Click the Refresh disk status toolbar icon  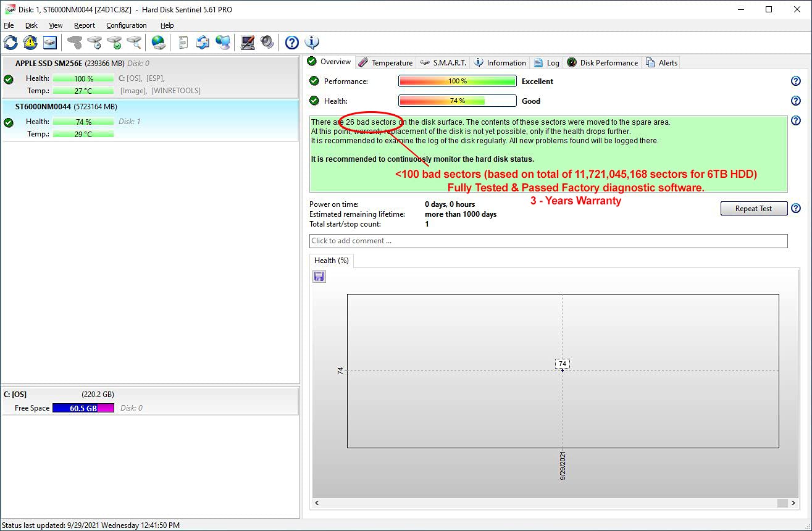[x=10, y=43]
